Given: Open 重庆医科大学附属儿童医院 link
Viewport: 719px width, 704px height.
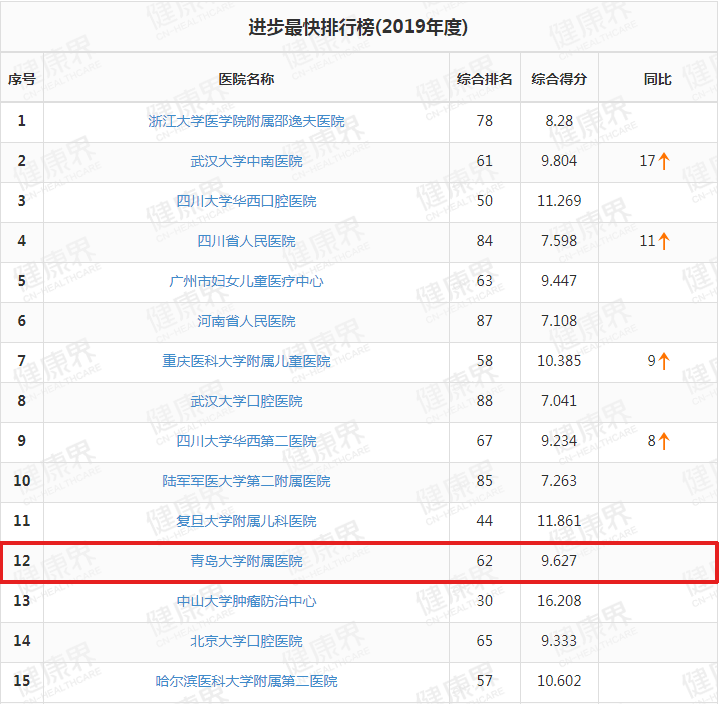Looking at the screenshot, I should 246,361.
